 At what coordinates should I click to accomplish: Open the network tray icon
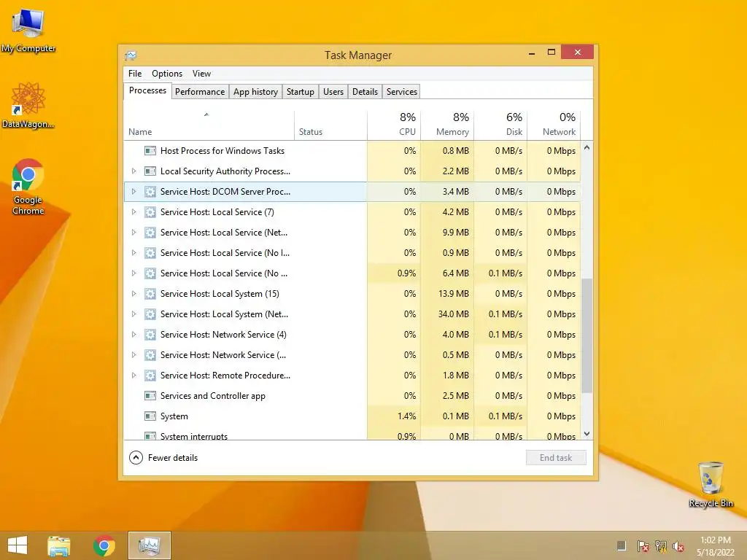pyautogui.click(x=661, y=546)
